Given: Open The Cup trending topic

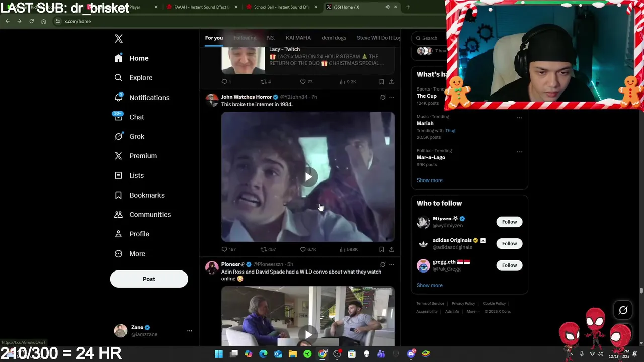Looking at the screenshot, I should (427, 96).
